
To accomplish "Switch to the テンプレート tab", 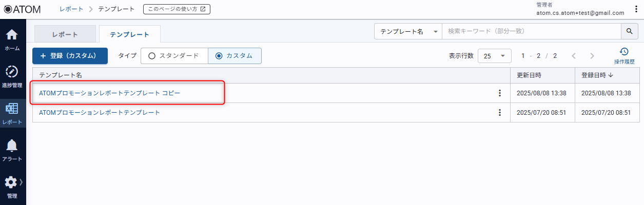I will 129,34.
